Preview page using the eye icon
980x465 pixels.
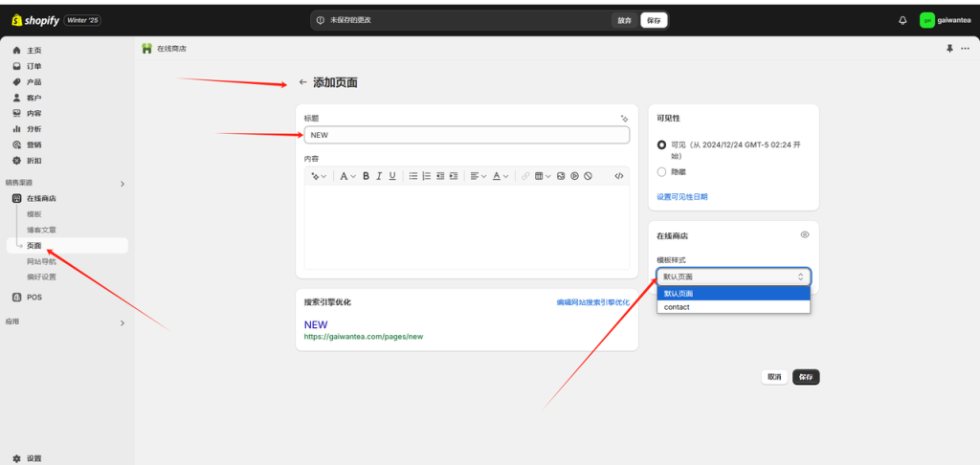[x=805, y=235]
